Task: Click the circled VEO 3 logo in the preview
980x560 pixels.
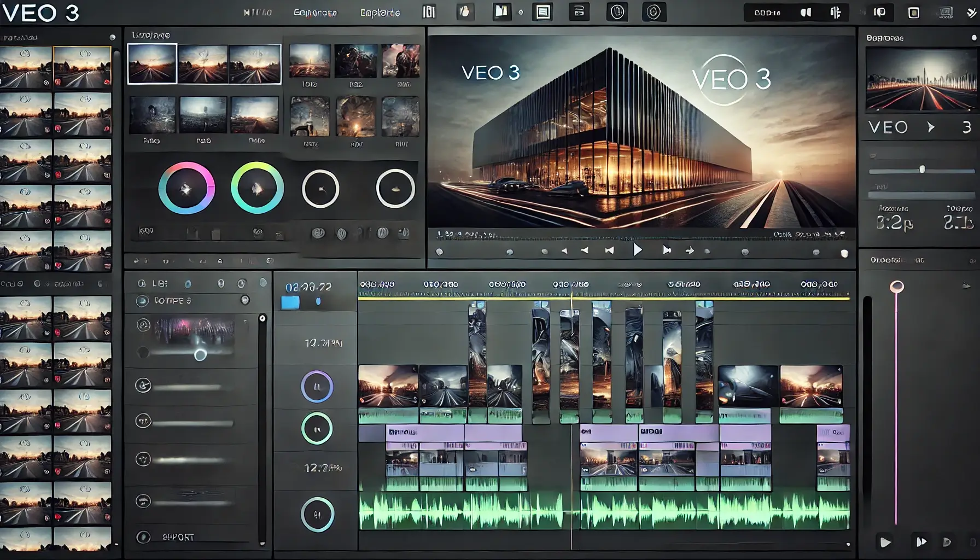Action: [732, 80]
